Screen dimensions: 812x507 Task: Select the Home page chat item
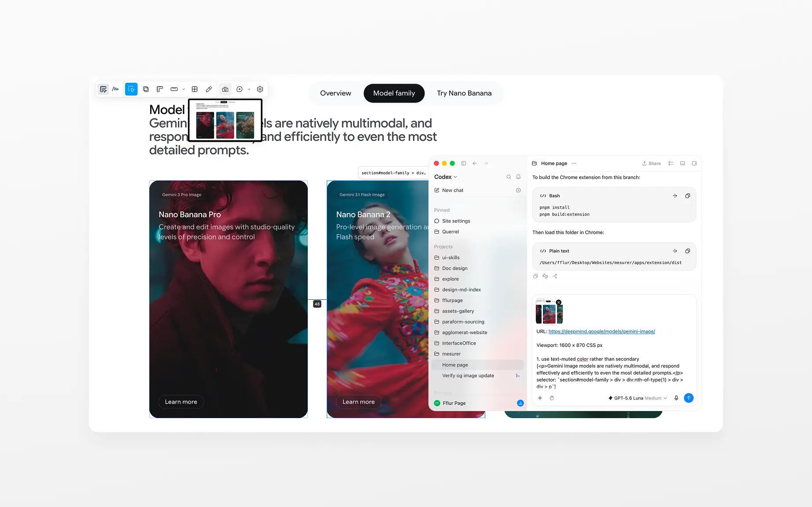(477, 365)
